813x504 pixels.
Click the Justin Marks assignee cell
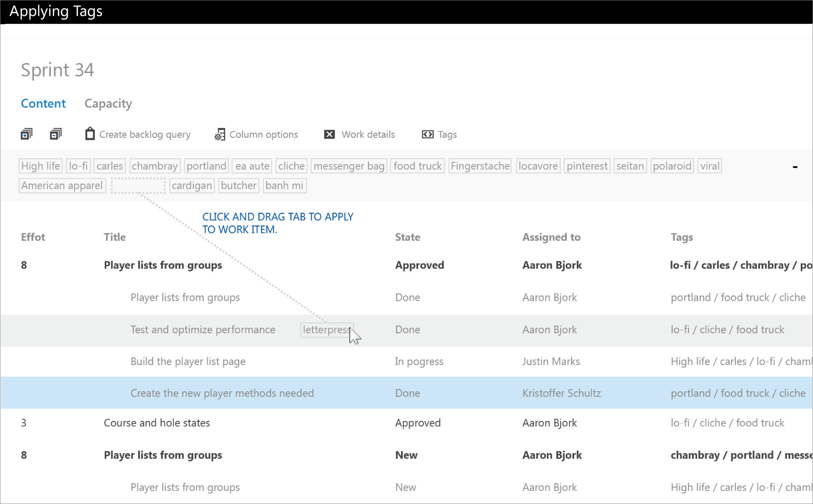tap(551, 362)
